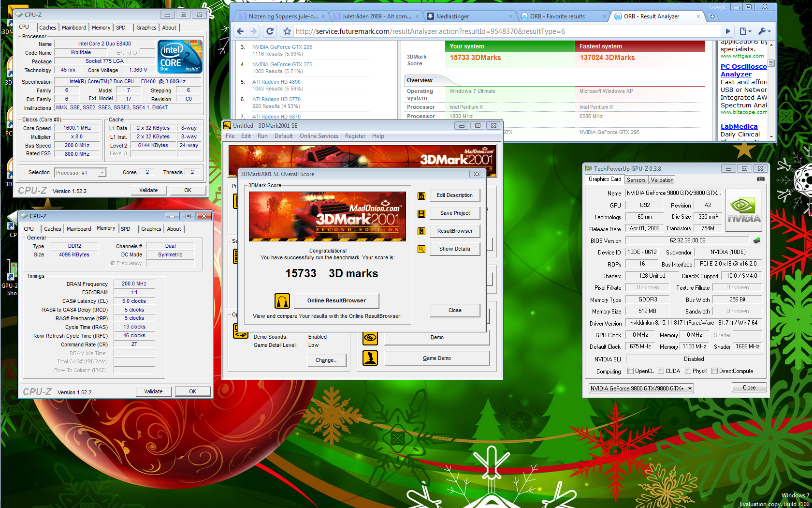Open Chrome's wrench settings menu
812x508 pixels.
(764, 31)
